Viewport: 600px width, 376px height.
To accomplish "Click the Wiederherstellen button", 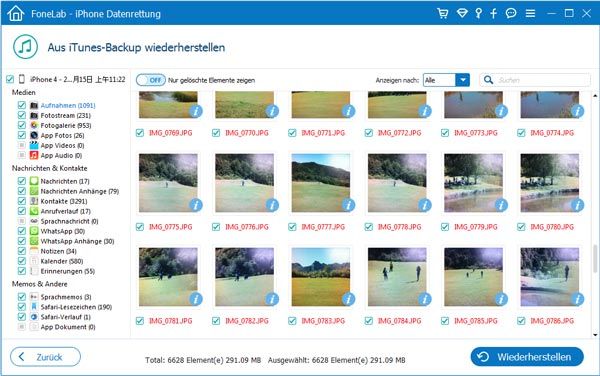I will point(527,357).
